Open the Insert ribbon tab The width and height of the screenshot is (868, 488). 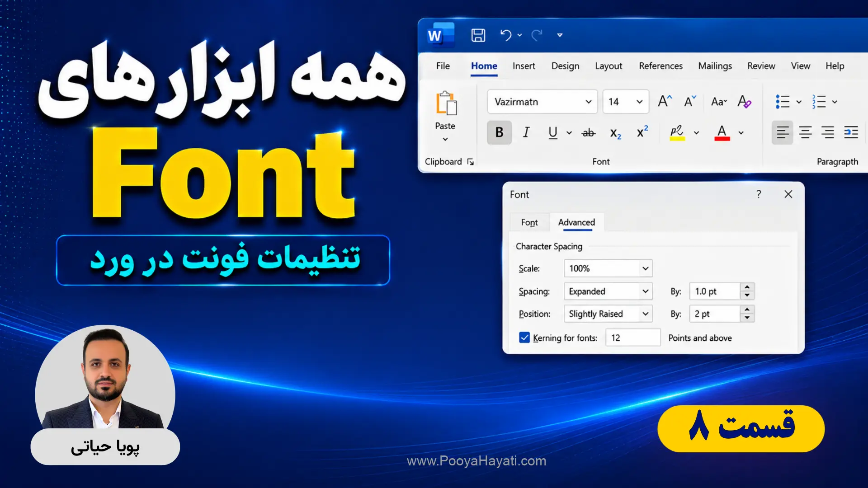524,66
